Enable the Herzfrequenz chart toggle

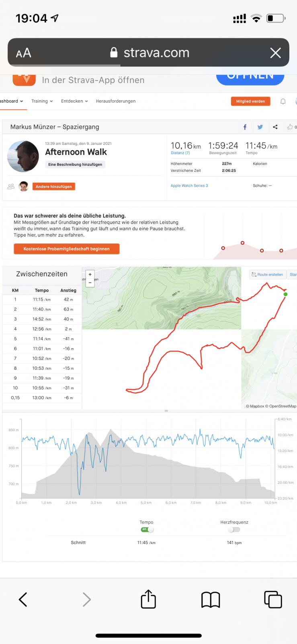point(234,530)
